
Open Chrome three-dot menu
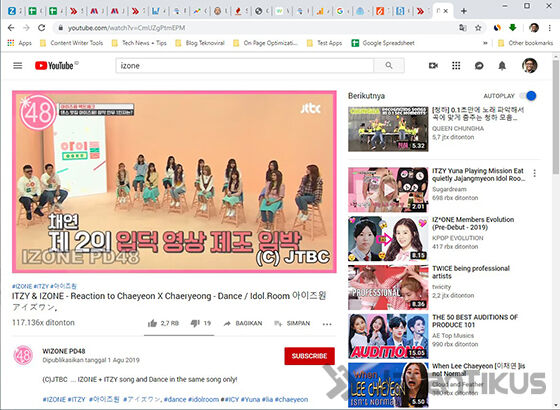tap(549, 28)
